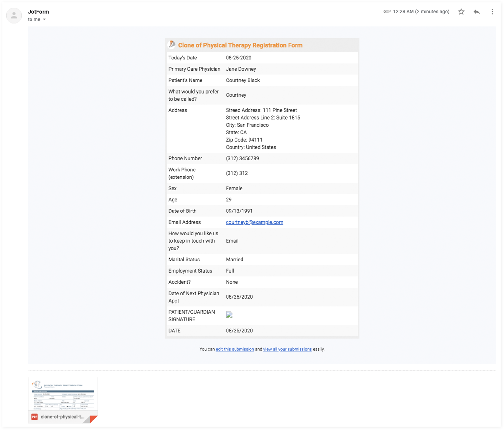Click the reply arrow icon
Viewport: 504px width, 430px height.
[x=477, y=12]
